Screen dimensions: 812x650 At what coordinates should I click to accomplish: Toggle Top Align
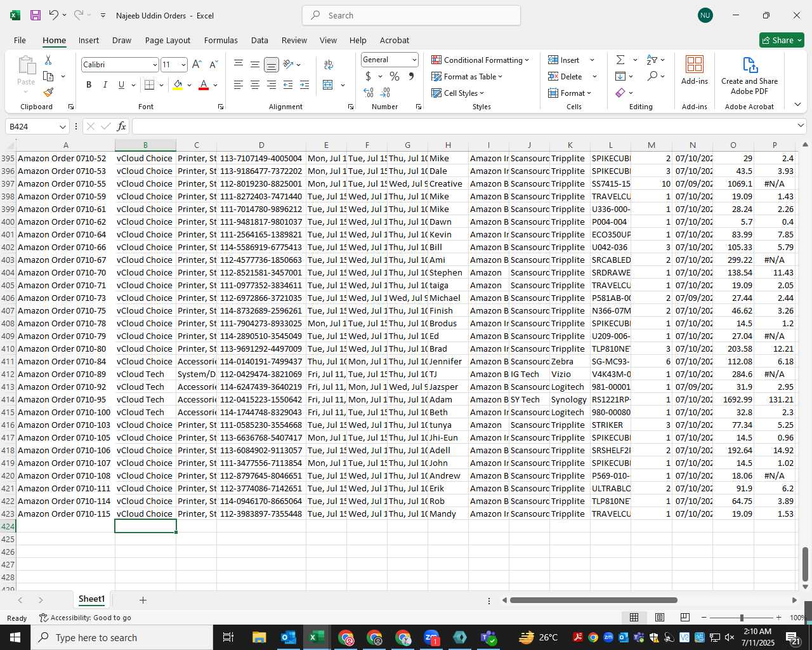tap(239, 64)
